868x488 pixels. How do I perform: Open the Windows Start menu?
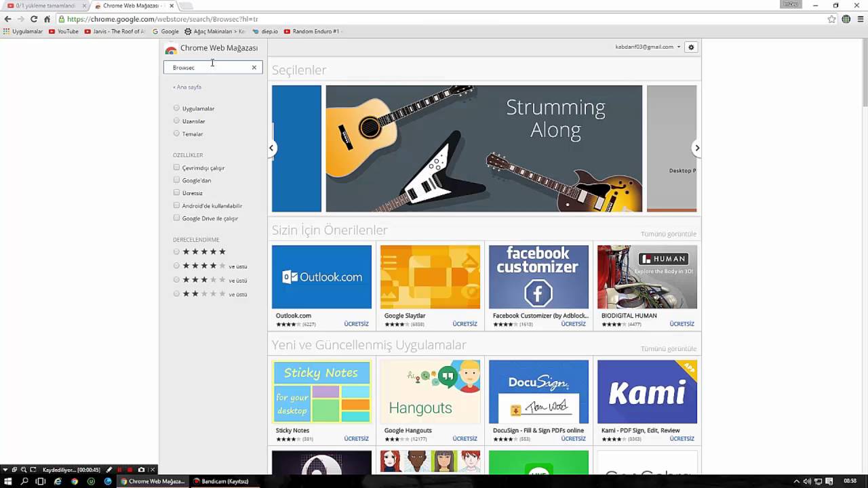(x=7, y=481)
